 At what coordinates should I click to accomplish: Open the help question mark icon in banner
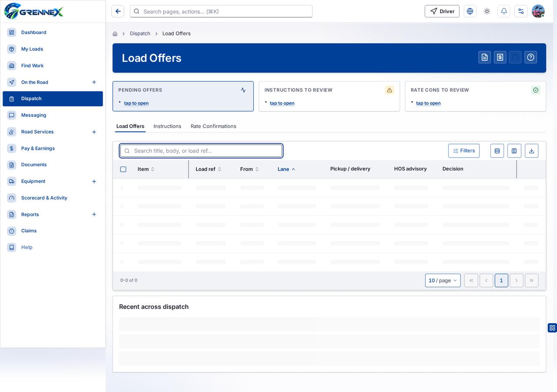530,57
